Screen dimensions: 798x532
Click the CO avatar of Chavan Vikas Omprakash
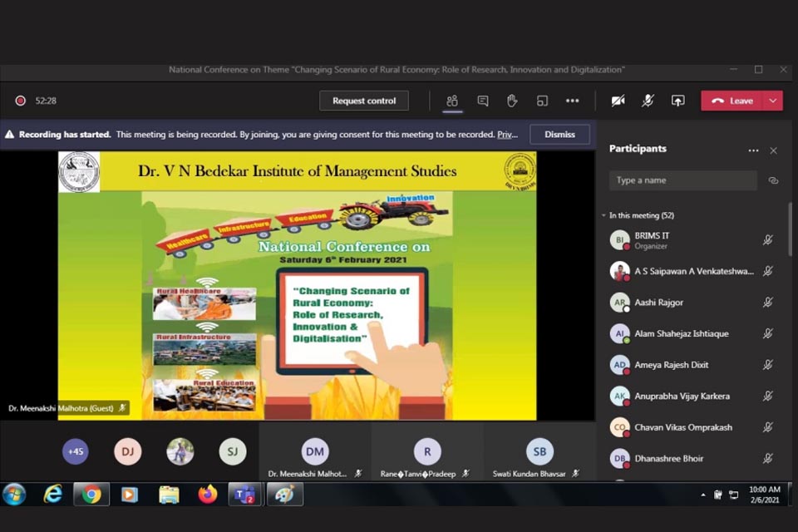click(x=619, y=427)
